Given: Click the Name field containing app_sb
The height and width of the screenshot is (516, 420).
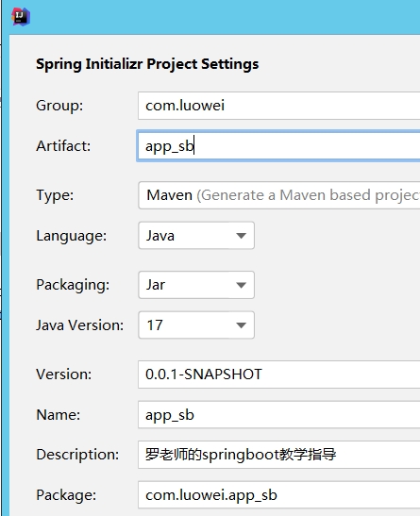Looking at the screenshot, I should 278,415.
